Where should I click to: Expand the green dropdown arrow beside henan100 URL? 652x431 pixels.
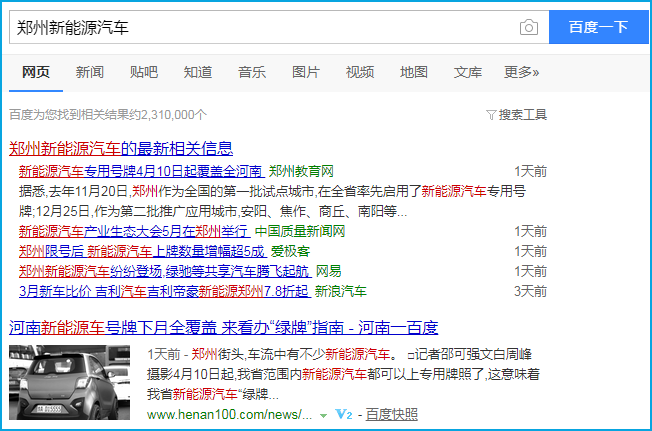point(323,415)
